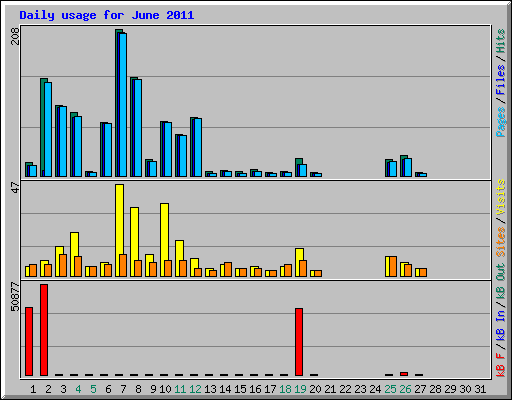Select the green day label "19"
This screenshot has height=400, width=512.
click(x=300, y=389)
